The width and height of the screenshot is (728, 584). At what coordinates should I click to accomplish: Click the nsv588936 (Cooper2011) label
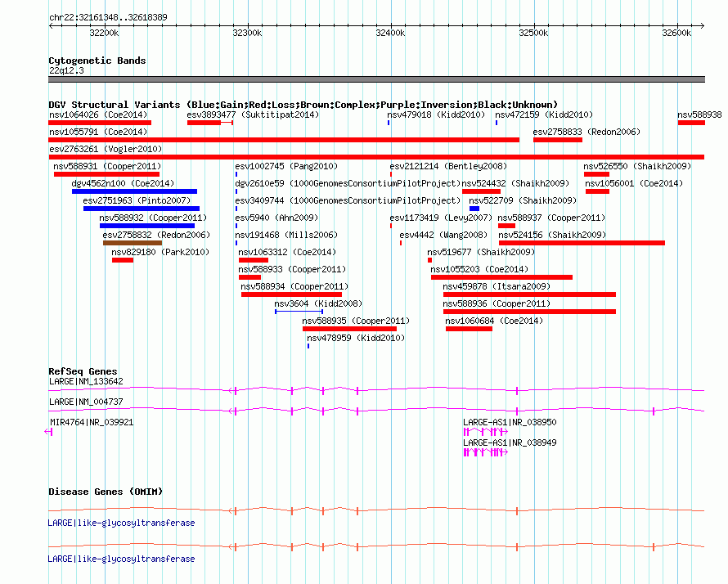pyautogui.click(x=497, y=303)
